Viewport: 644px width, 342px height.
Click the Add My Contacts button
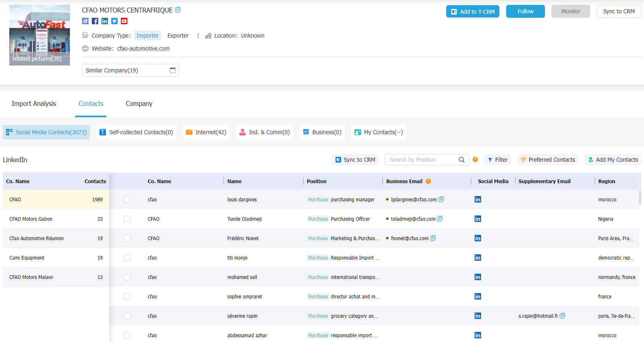pos(613,160)
